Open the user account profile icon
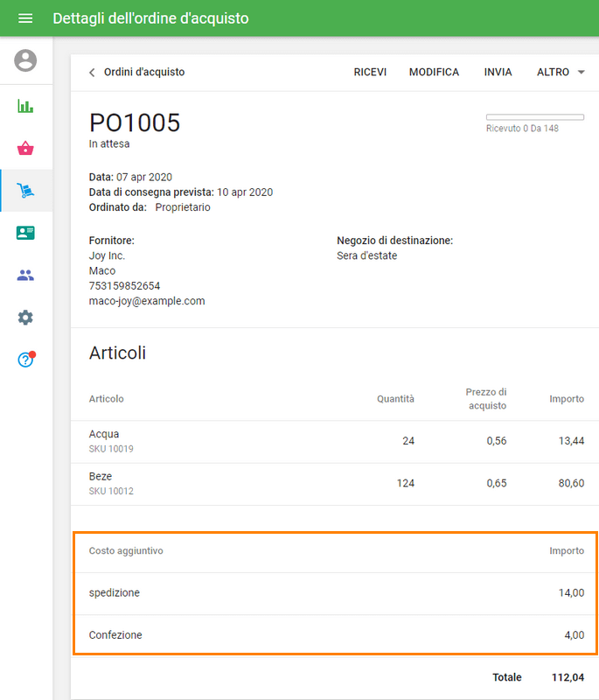 26,60
